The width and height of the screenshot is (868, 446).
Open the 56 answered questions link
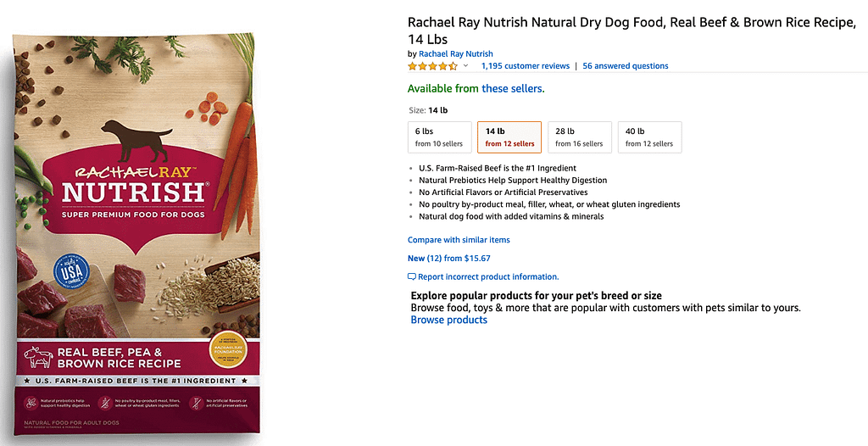coord(626,66)
